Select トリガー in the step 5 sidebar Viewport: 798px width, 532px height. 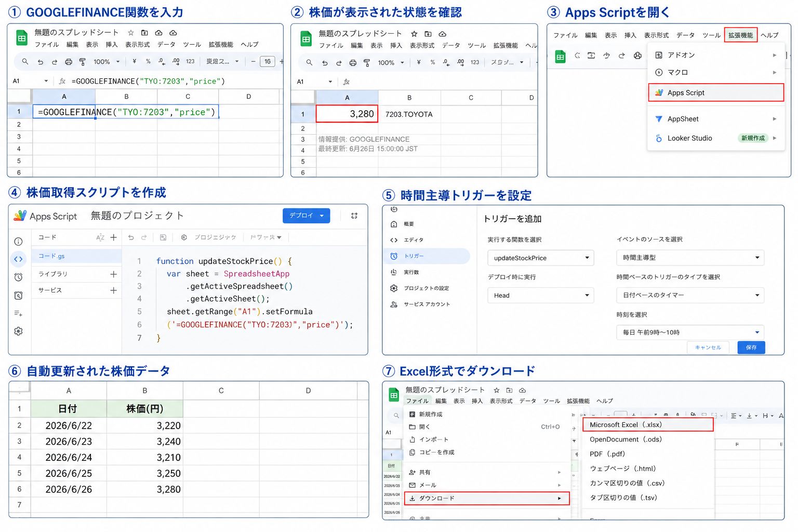427,256
